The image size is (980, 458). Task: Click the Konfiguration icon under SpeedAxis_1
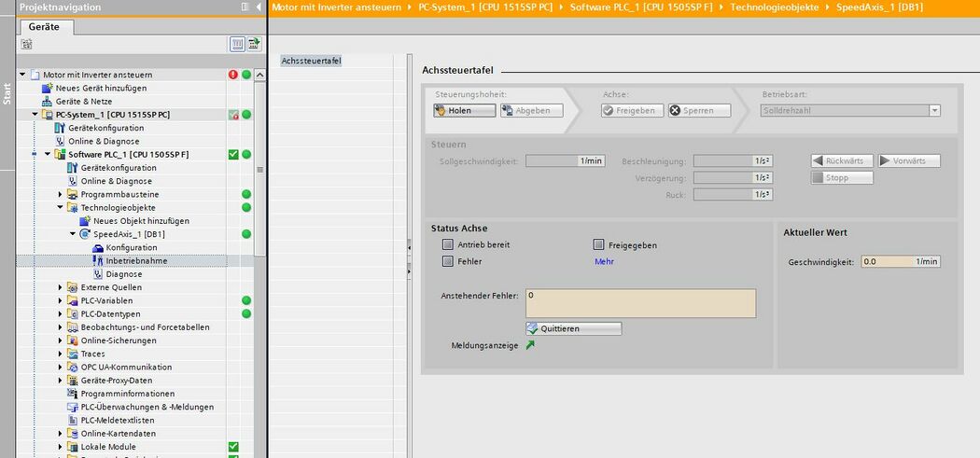point(98,247)
